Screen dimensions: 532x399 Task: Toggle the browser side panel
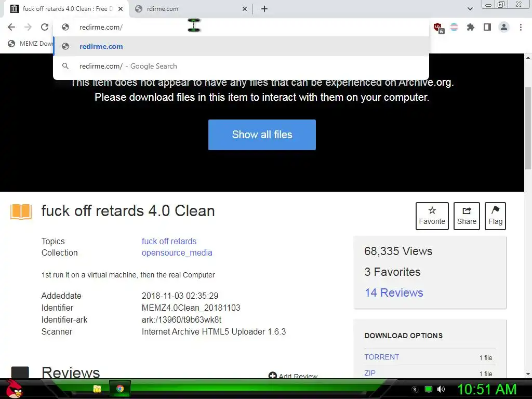tap(487, 27)
